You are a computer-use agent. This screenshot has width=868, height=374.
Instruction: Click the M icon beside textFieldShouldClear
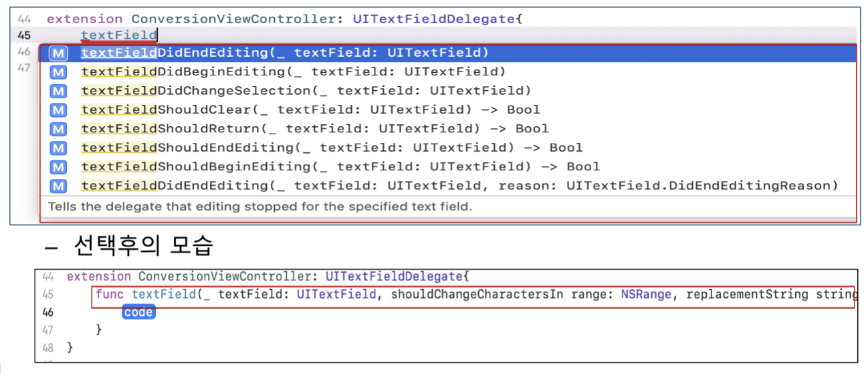pos(59,110)
